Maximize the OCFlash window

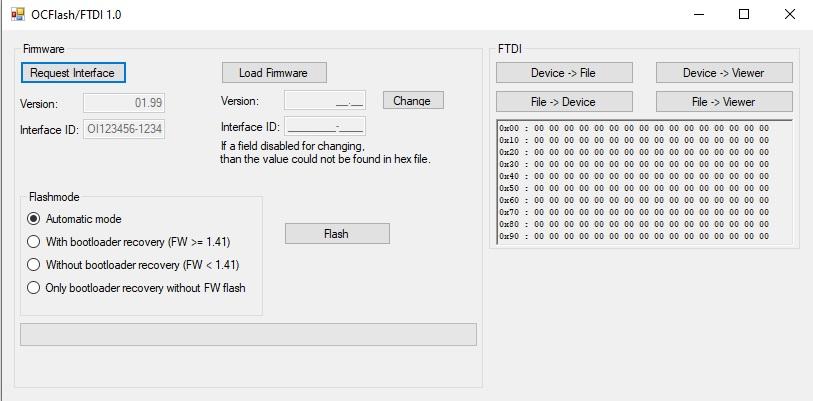coord(743,15)
